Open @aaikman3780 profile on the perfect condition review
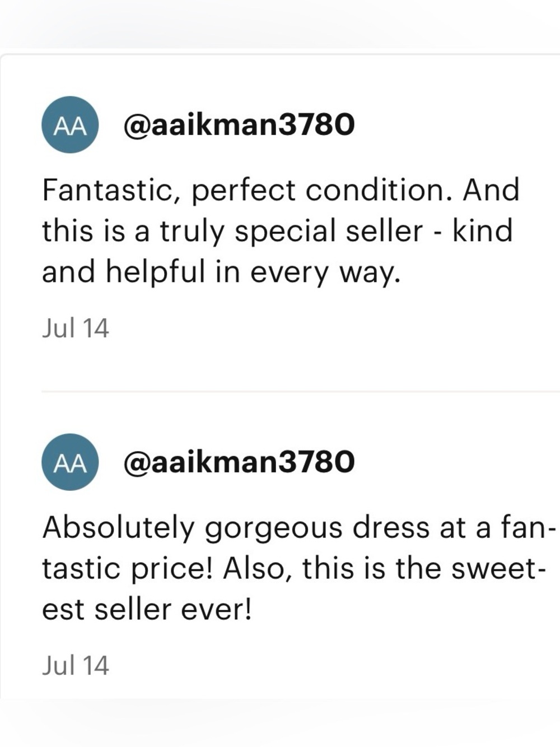 coord(239,125)
